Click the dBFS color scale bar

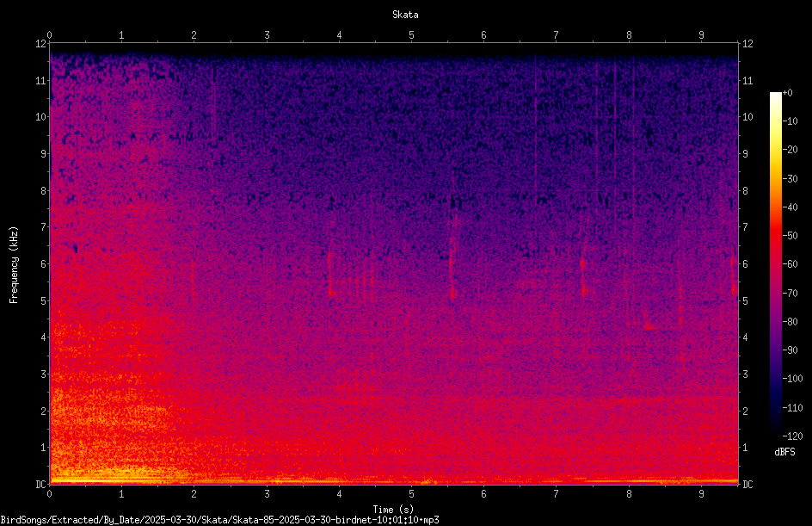[x=775, y=263]
